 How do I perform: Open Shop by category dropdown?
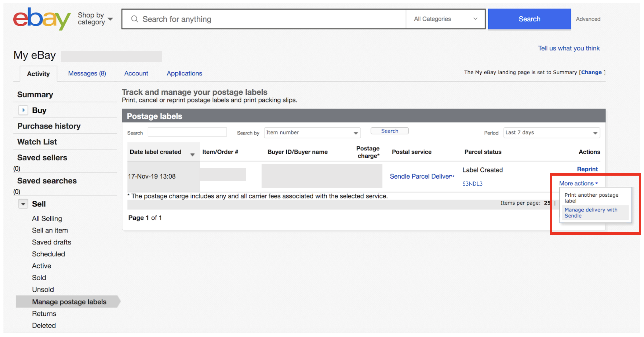pyautogui.click(x=95, y=19)
